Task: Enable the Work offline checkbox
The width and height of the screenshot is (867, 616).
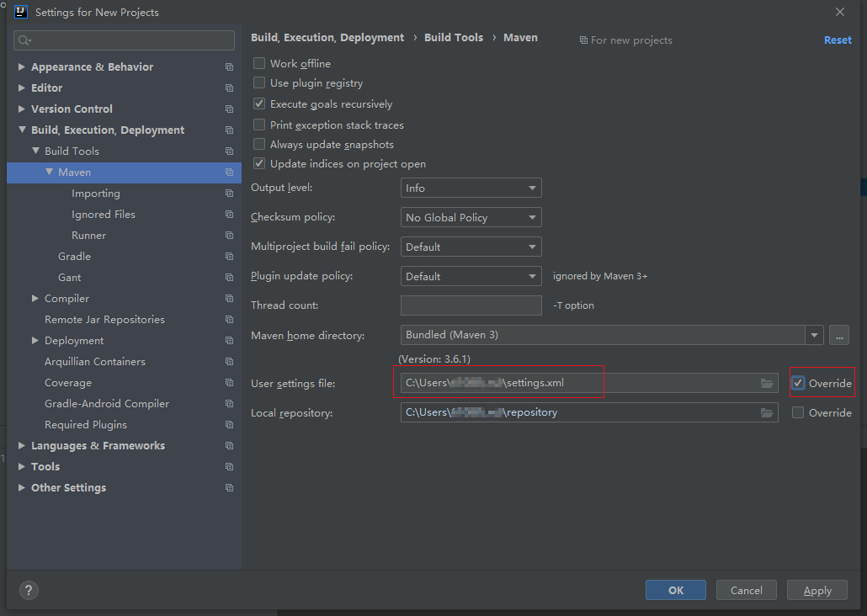Action: point(259,64)
